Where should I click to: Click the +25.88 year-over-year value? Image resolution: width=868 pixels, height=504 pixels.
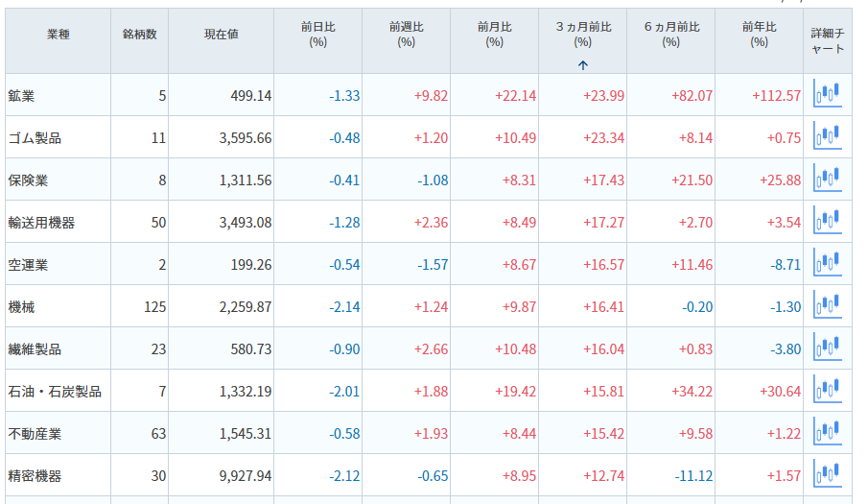(780, 180)
